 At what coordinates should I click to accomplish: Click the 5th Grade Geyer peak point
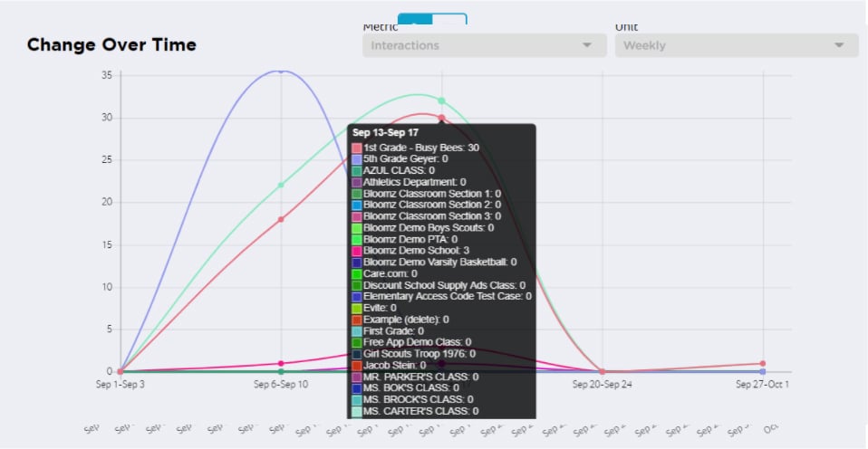[x=281, y=70]
